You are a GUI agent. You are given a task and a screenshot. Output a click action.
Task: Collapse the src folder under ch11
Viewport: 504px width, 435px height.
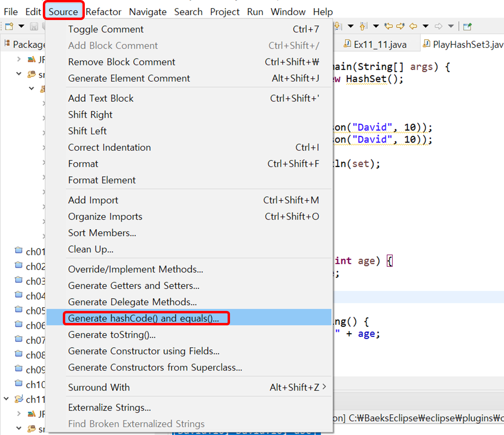coord(19,428)
